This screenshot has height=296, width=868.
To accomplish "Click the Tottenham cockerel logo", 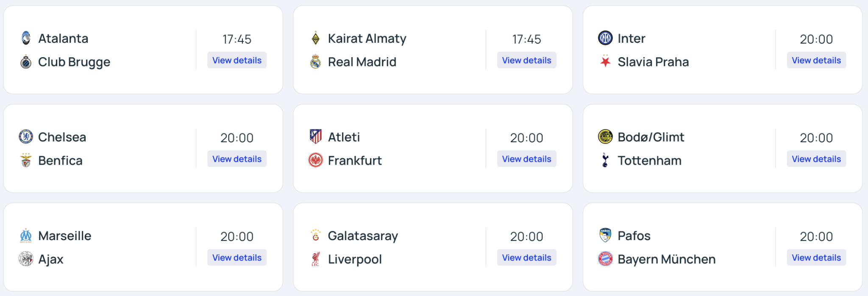I will click(x=605, y=160).
